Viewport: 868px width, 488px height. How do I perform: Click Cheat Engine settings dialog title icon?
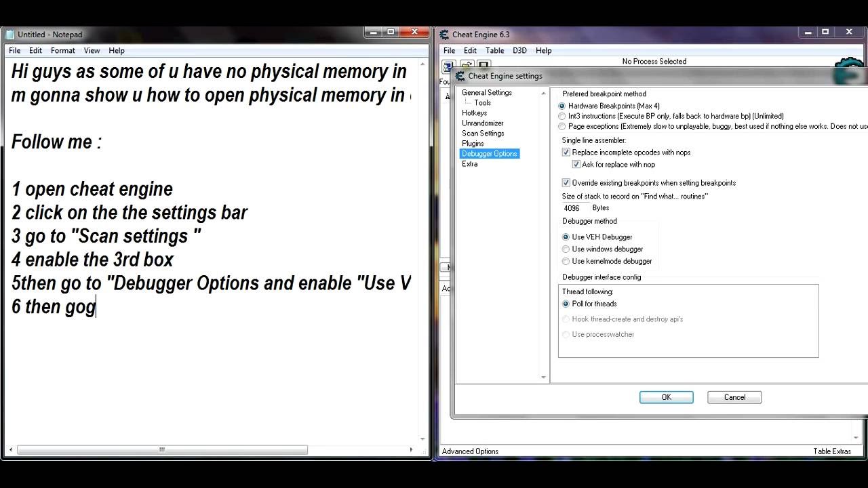[460, 76]
